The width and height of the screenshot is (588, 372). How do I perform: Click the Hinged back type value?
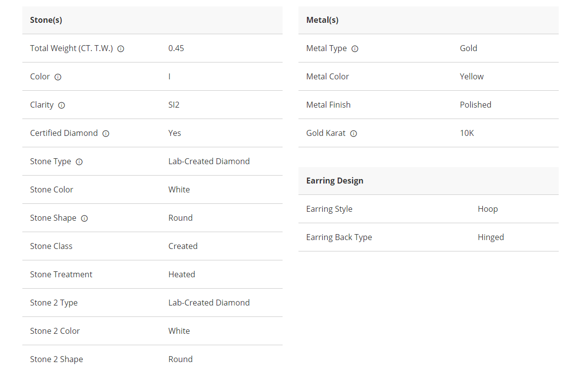point(491,237)
